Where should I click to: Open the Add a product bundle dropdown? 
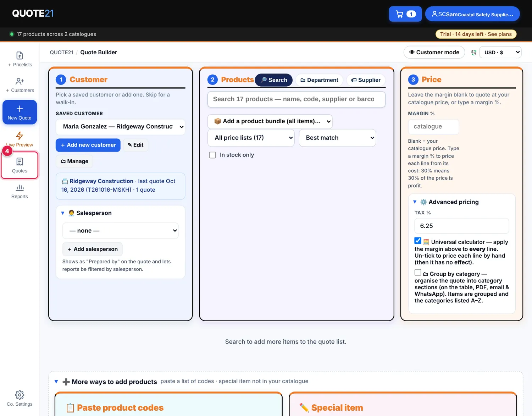(x=270, y=121)
